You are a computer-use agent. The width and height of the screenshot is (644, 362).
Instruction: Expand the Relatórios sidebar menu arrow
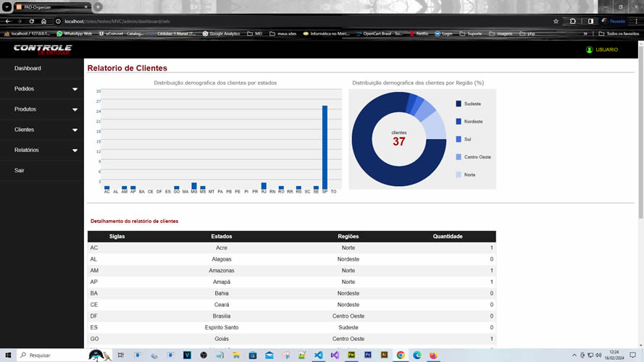pyautogui.click(x=75, y=151)
